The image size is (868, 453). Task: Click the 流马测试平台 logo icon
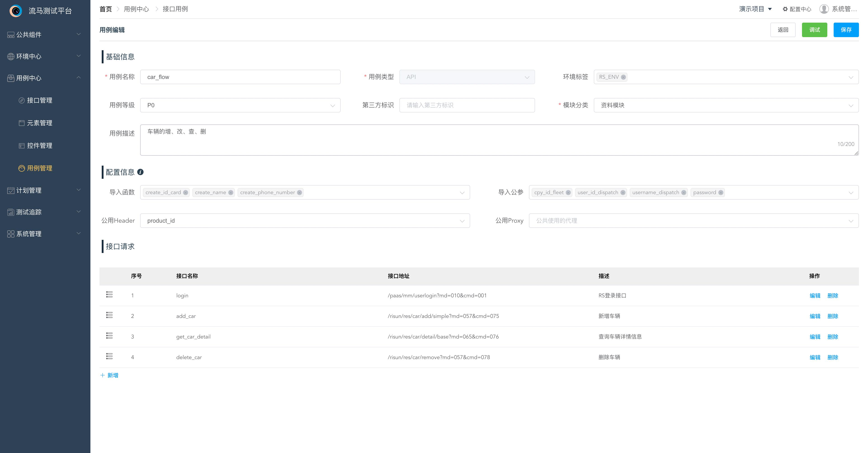coord(16,11)
